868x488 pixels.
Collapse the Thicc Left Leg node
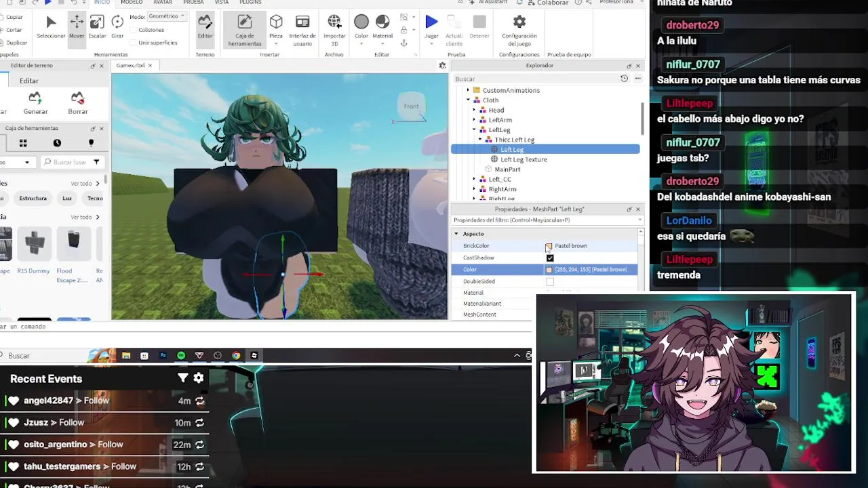[480, 140]
